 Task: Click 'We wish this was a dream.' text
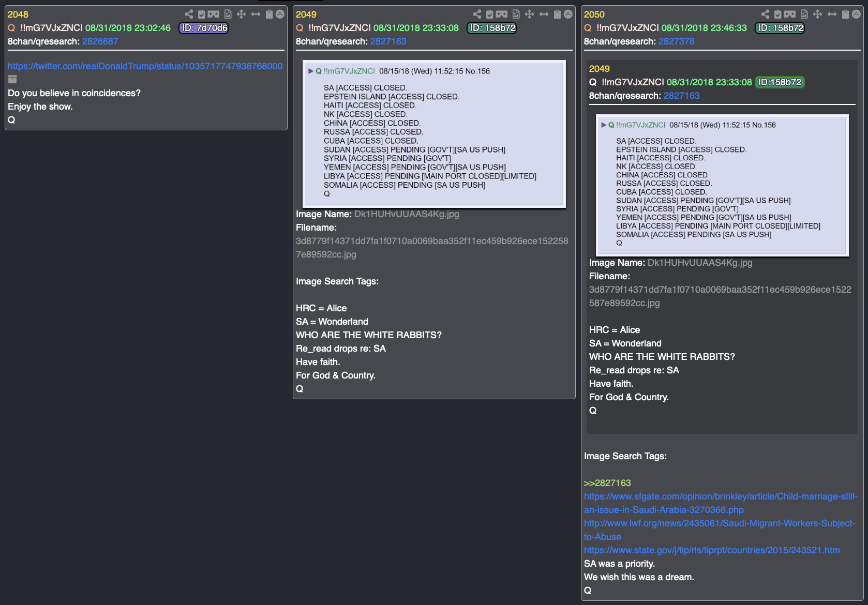point(639,577)
